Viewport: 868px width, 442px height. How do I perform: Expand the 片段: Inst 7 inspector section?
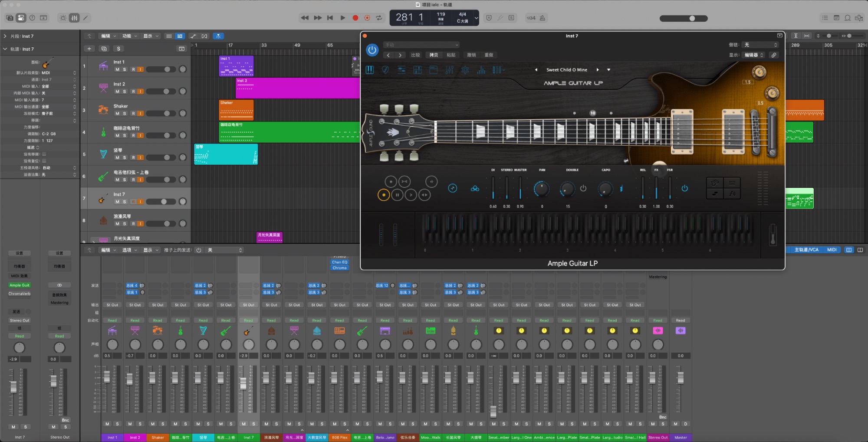point(5,36)
